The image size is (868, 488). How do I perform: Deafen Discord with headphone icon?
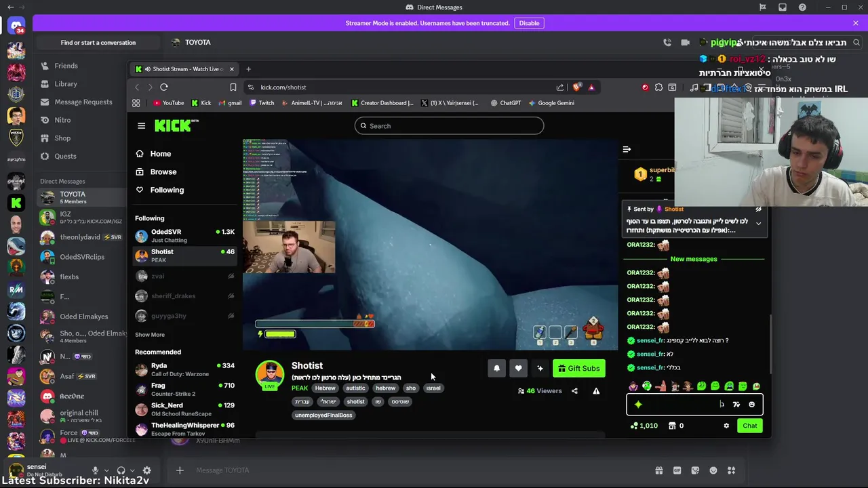(x=121, y=470)
